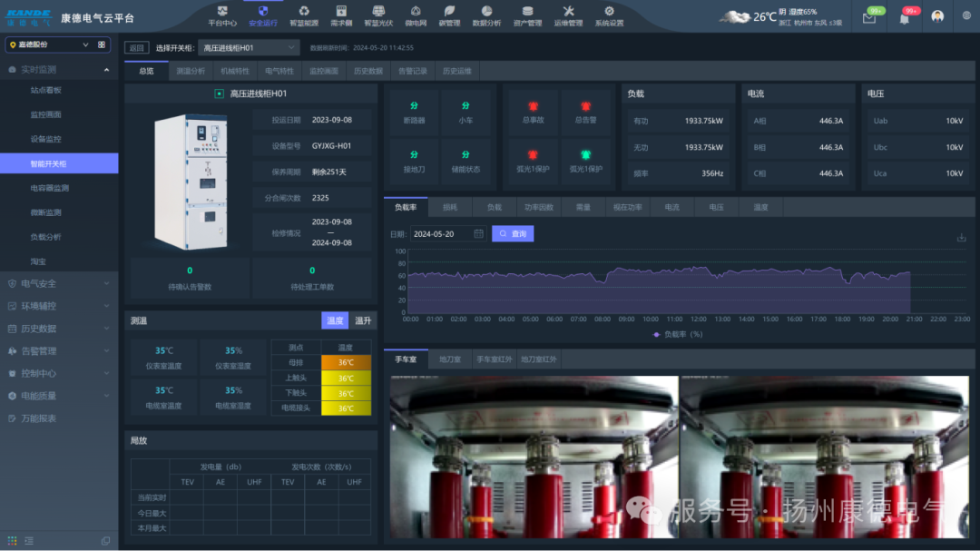This screenshot has width=980, height=551.
Task: Switch to the 历史数据 tab
Action: (367, 71)
